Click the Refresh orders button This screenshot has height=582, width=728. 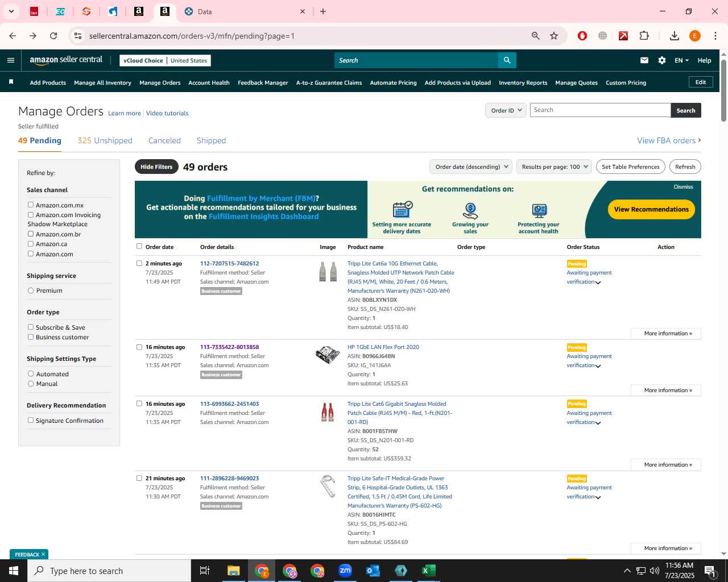(x=685, y=167)
